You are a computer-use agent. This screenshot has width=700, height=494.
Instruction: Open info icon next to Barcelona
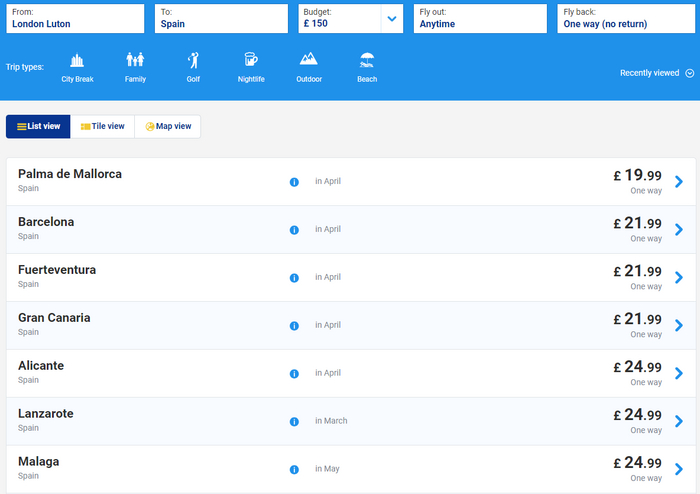tap(294, 230)
